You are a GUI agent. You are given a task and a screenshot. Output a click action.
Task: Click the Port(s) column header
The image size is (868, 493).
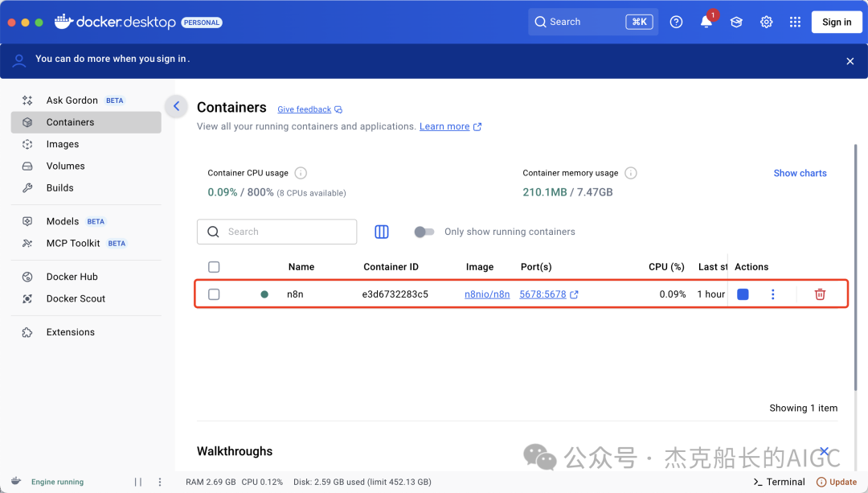point(536,266)
